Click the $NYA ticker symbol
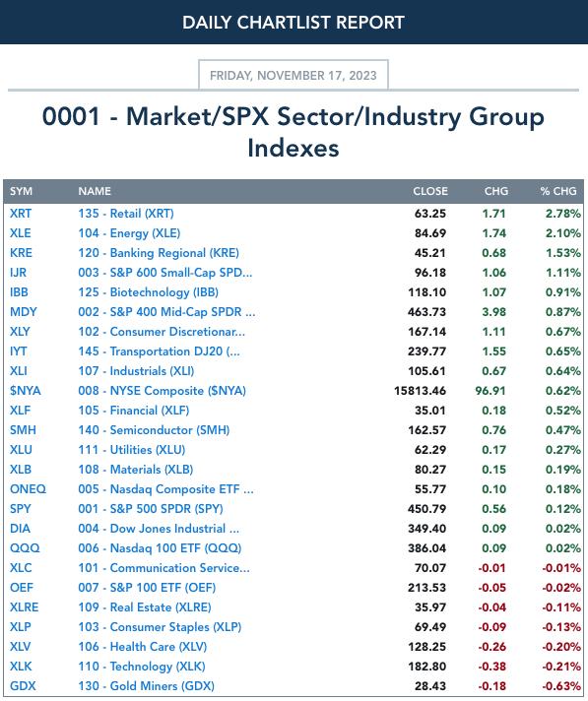 coord(25,390)
